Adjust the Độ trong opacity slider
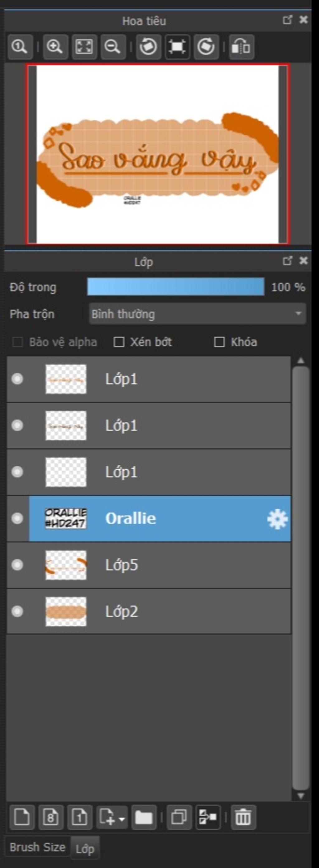Screen dimensions: 319x868 [175, 287]
